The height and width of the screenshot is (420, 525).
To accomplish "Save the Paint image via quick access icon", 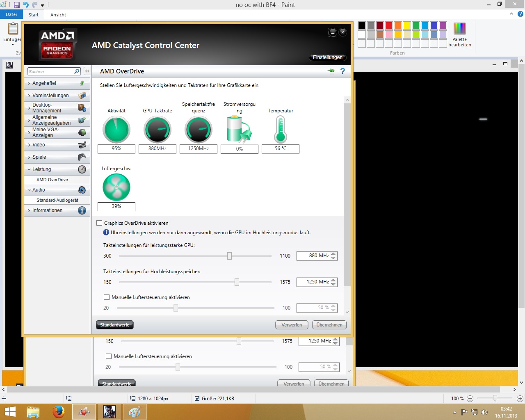I will coord(17,5).
